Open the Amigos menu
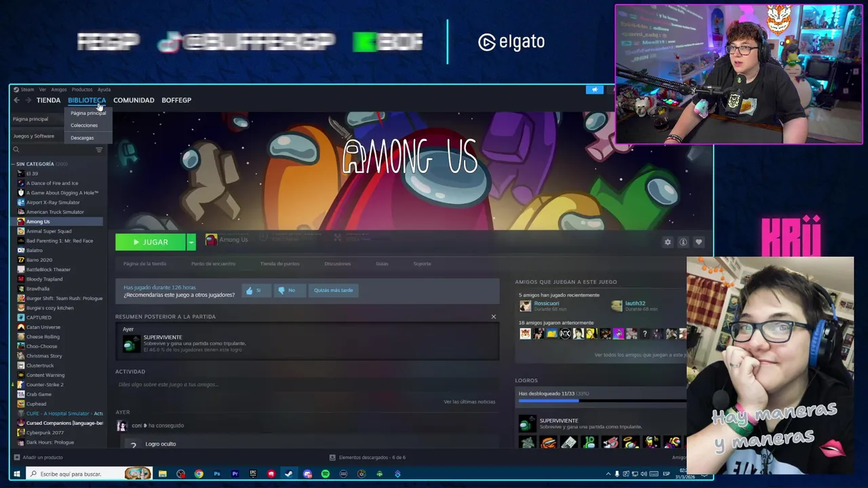868x488 pixels. tap(59, 89)
